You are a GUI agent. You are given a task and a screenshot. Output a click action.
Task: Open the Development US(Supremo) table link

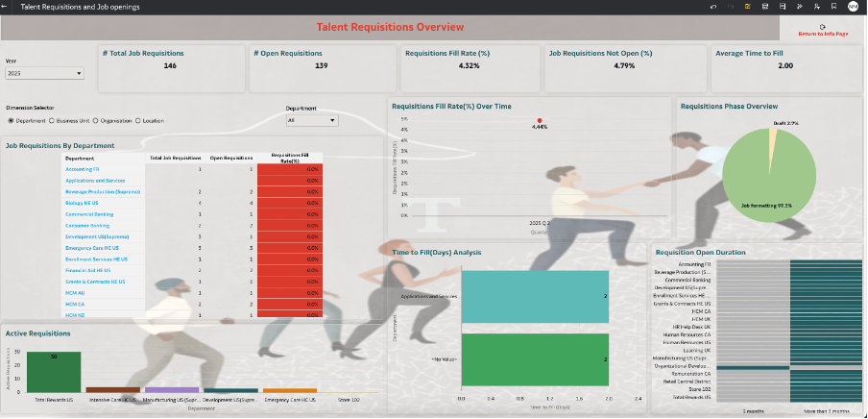pyautogui.click(x=97, y=236)
